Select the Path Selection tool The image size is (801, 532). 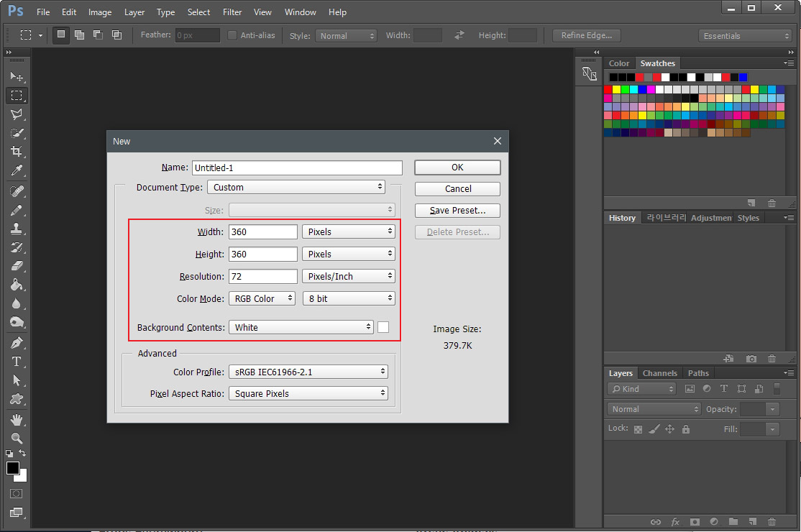(x=17, y=380)
